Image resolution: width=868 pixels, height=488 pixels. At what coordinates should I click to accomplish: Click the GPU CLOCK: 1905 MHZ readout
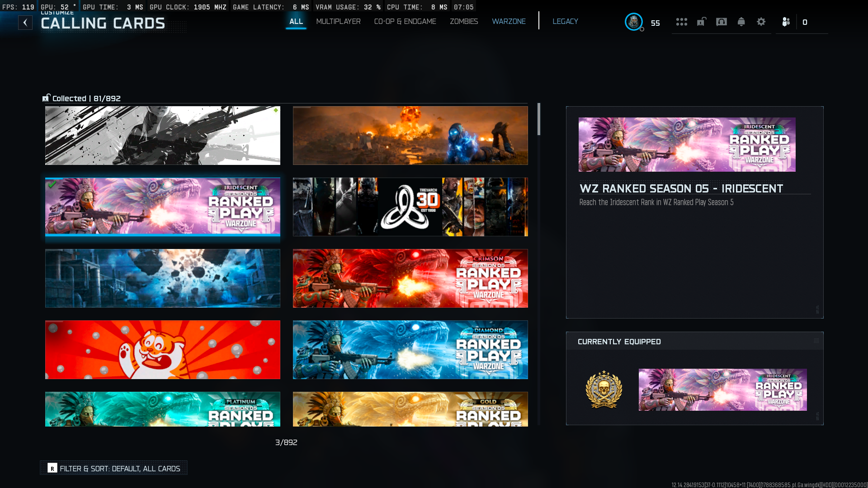pyautogui.click(x=188, y=7)
